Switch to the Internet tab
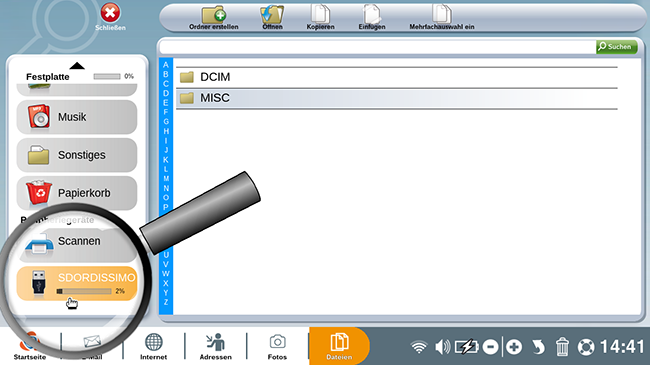650x365 pixels. click(x=153, y=347)
